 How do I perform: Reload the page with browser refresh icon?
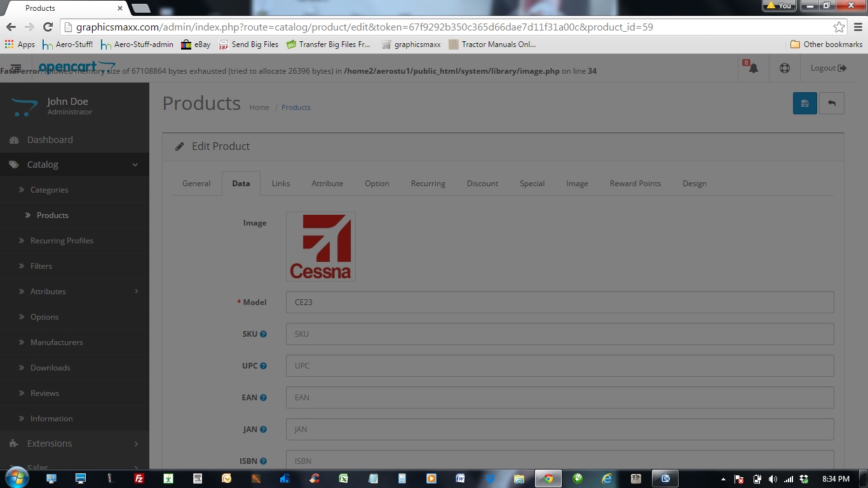pos(48,27)
